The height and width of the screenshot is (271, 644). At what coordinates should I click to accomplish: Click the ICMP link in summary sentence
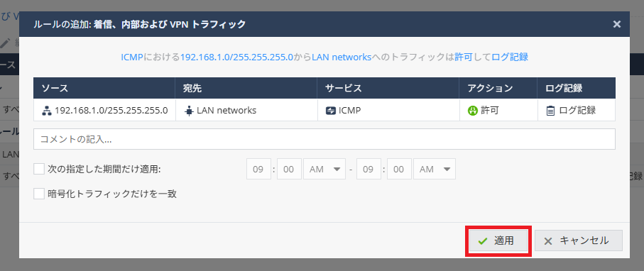pos(131,57)
